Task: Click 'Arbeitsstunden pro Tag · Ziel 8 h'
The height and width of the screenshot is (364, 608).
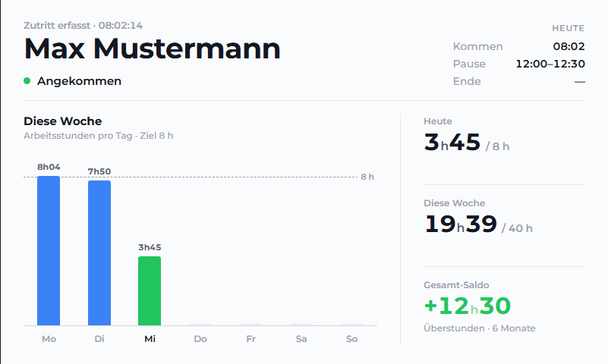Action: click(99, 136)
